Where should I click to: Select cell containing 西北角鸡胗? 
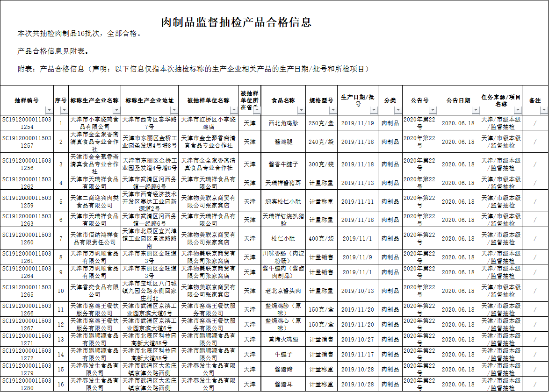tap(283, 123)
